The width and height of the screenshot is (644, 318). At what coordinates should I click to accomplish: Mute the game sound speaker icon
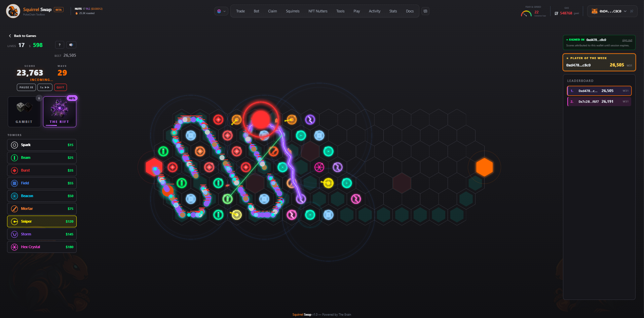point(71,45)
